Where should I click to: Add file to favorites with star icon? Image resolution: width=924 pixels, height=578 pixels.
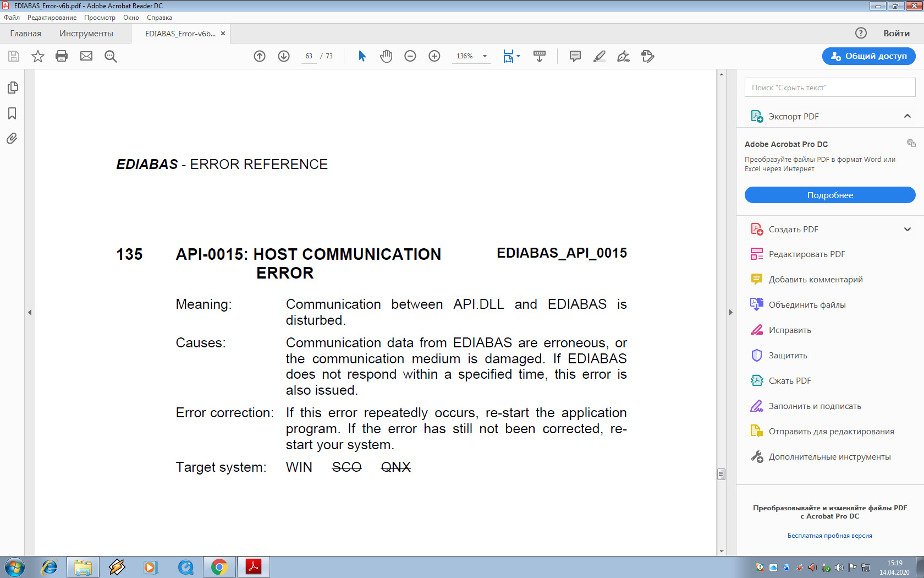37,56
